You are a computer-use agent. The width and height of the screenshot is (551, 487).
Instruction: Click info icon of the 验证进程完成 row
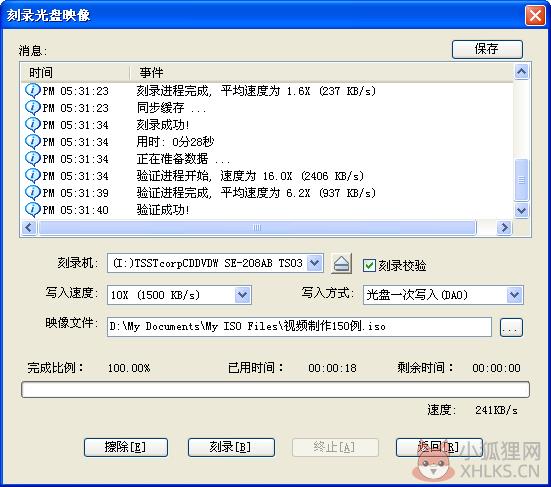pyautogui.click(x=33, y=193)
